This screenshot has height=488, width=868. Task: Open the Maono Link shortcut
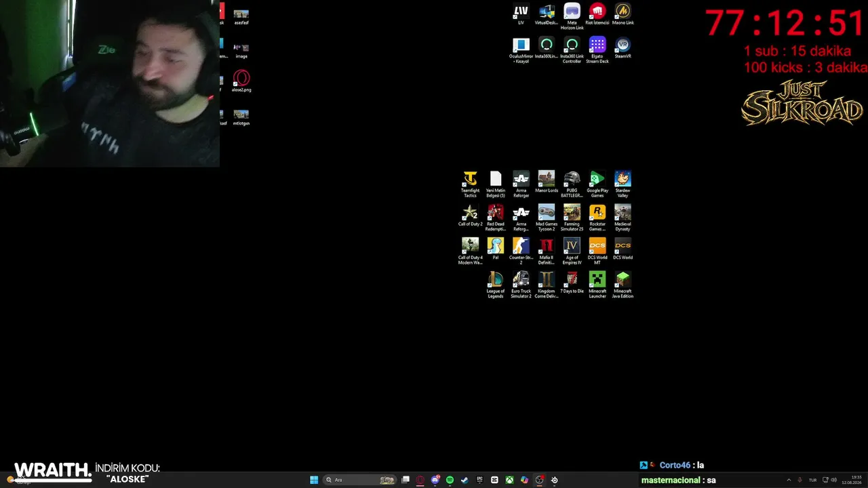point(623,14)
